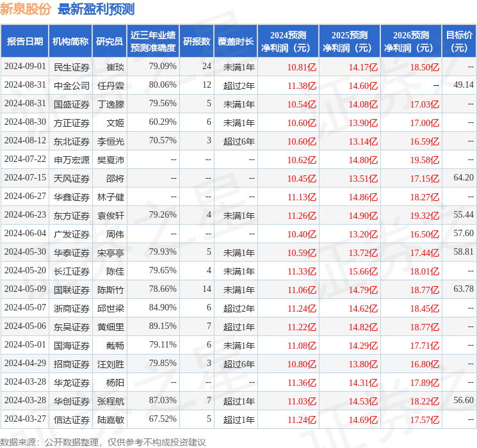The height and width of the screenshot is (448, 477).
Task: Click analyst name 崔琰
Action: (115, 67)
